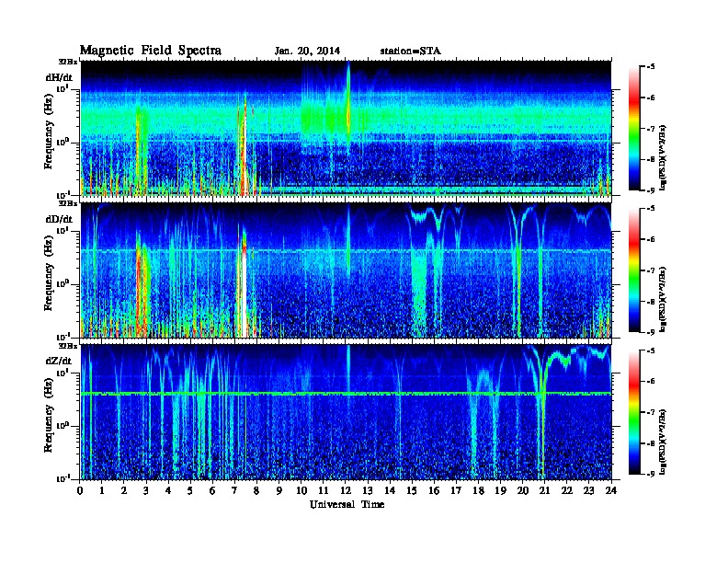Click the "9" hour tick label
Screen dimensions: 728x563
coord(279,491)
